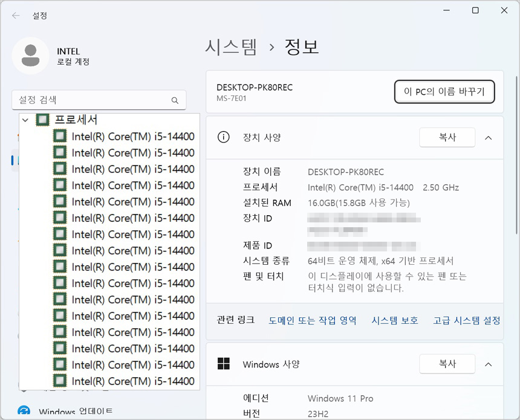Go back with the arrow next to 설정
This screenshot has width=520, height=420.
pyautogui.click(x=16, y=16)
